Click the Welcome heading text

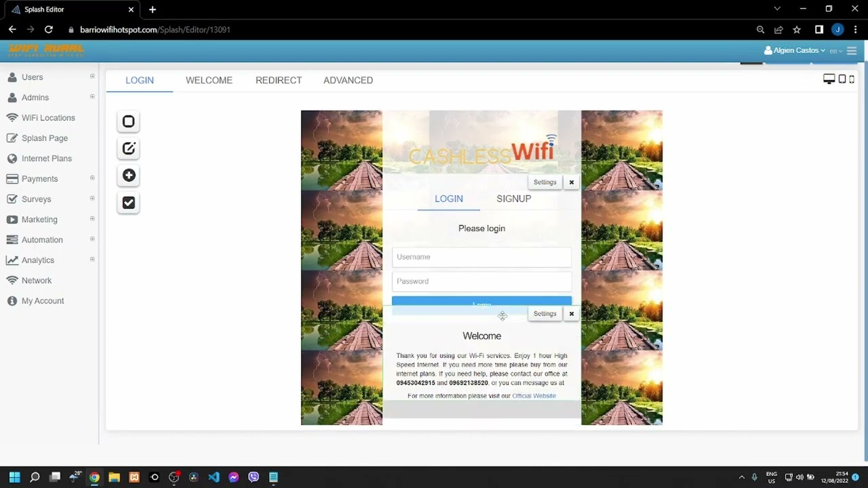pyautogui.click(x=481, y=336)
